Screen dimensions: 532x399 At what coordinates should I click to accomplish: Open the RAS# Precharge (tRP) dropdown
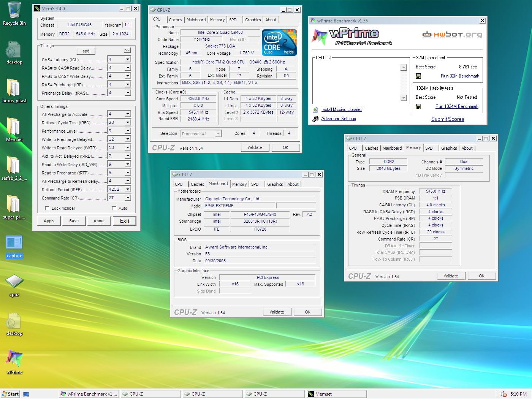[x=128, y=84]
